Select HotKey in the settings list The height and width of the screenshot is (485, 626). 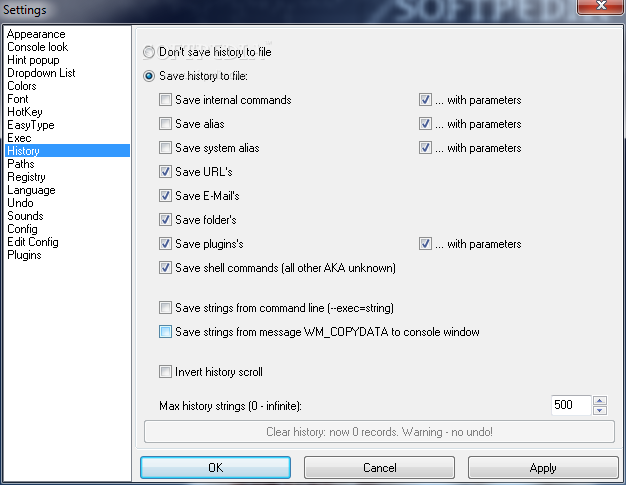(x=67, y=112)
